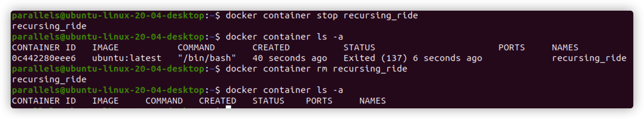The height and width of the screenshot is (119, 644).
Task: Click the CREATED header in the last table
Action: point(217,101)
